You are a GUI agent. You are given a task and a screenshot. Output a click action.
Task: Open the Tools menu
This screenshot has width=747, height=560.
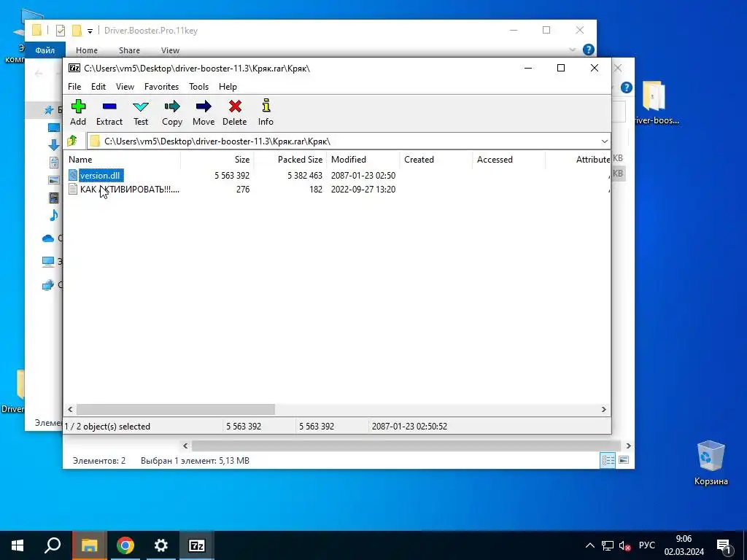198,87
